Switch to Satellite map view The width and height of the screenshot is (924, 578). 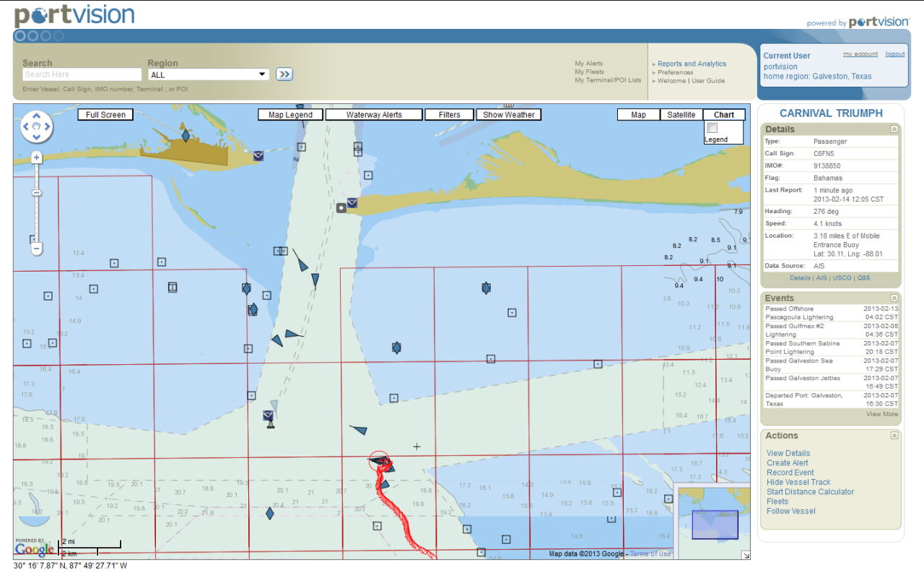tap(681, 115)
